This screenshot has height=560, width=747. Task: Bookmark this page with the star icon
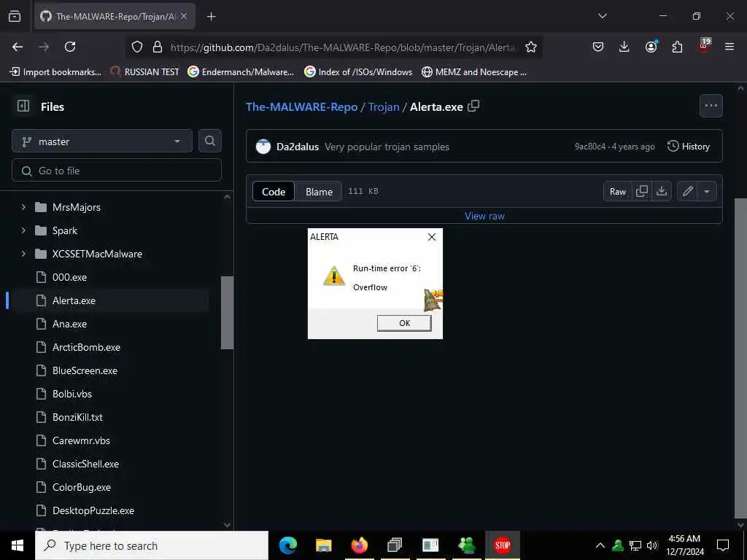531,47
